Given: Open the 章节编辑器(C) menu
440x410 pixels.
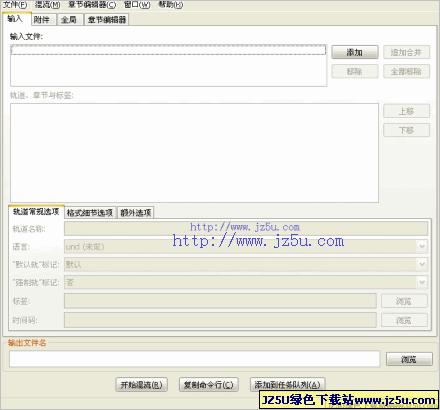Looking at the screenshot, I should pyautogui.click(x=92, y=5).
